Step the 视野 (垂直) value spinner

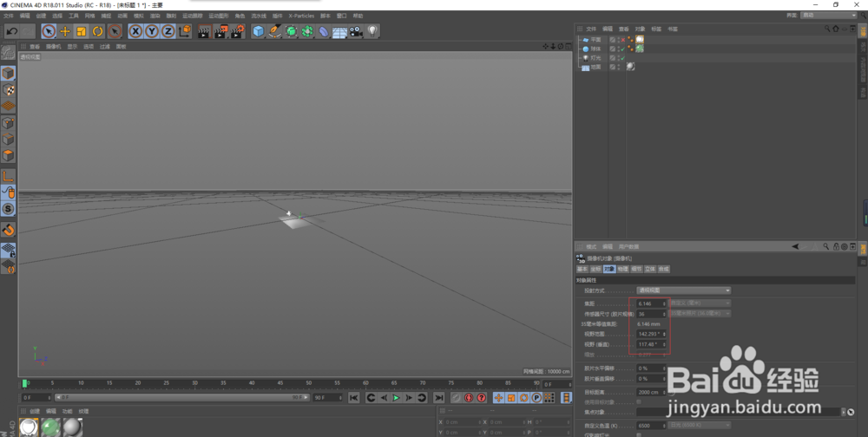pyautogui.click(x=664, y=344)
